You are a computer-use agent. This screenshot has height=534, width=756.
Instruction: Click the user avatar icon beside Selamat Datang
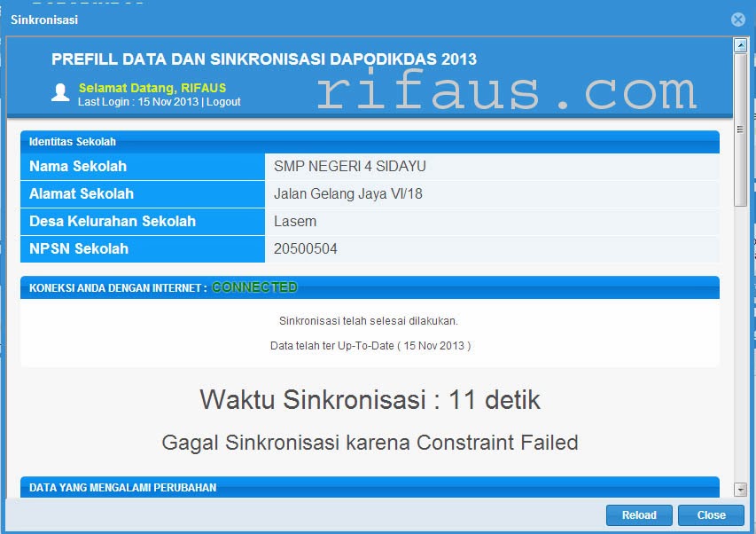point(60,92)
